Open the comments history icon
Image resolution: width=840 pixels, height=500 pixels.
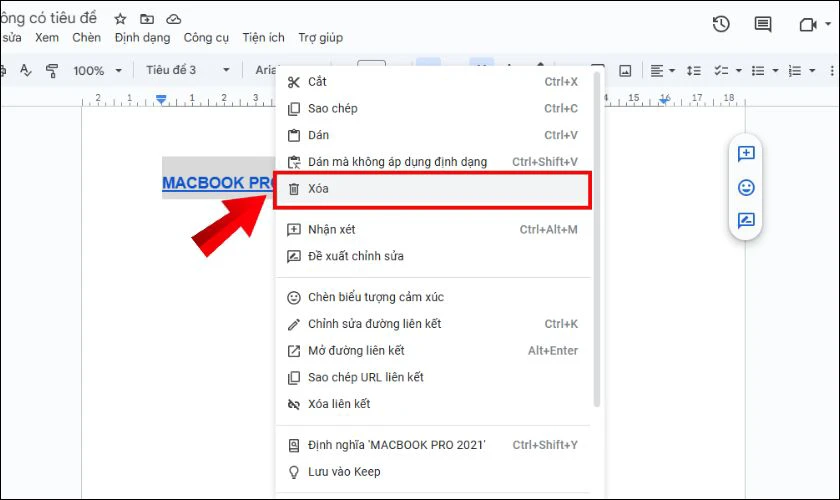pyautogui.click(x=763, y=24)
